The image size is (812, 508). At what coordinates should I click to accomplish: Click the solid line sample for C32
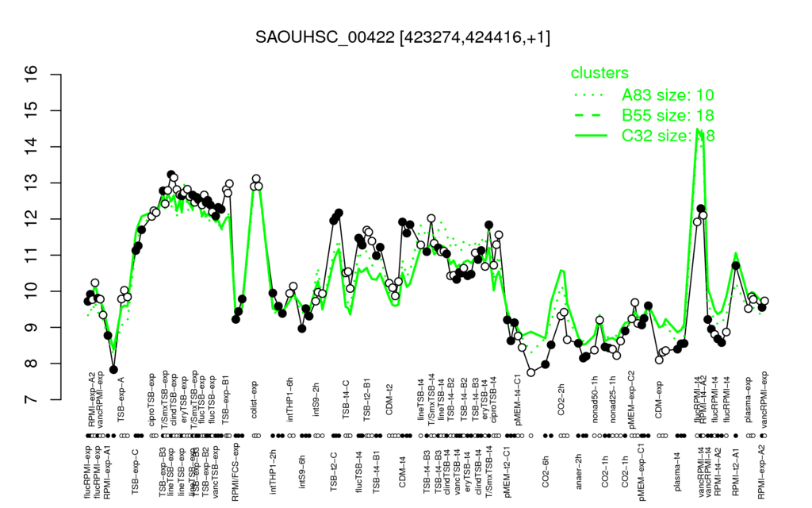[591, 135]
